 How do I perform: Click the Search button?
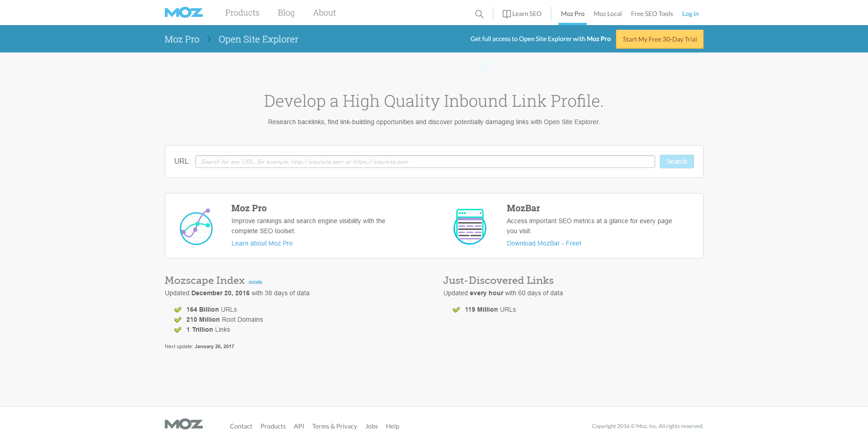coord(677,162)
